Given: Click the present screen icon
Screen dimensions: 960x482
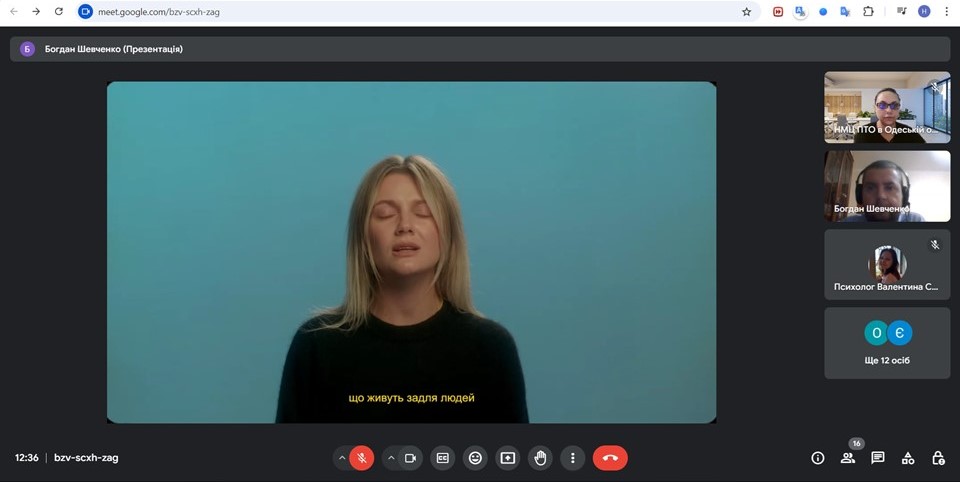Looking at the screenshot, I should 508,458.
